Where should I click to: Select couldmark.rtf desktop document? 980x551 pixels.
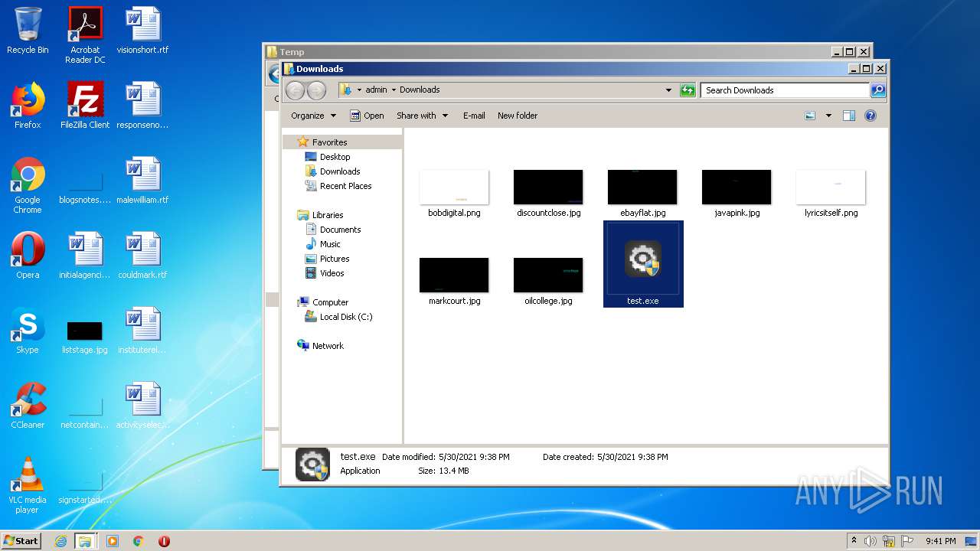(x=142, y=256)
